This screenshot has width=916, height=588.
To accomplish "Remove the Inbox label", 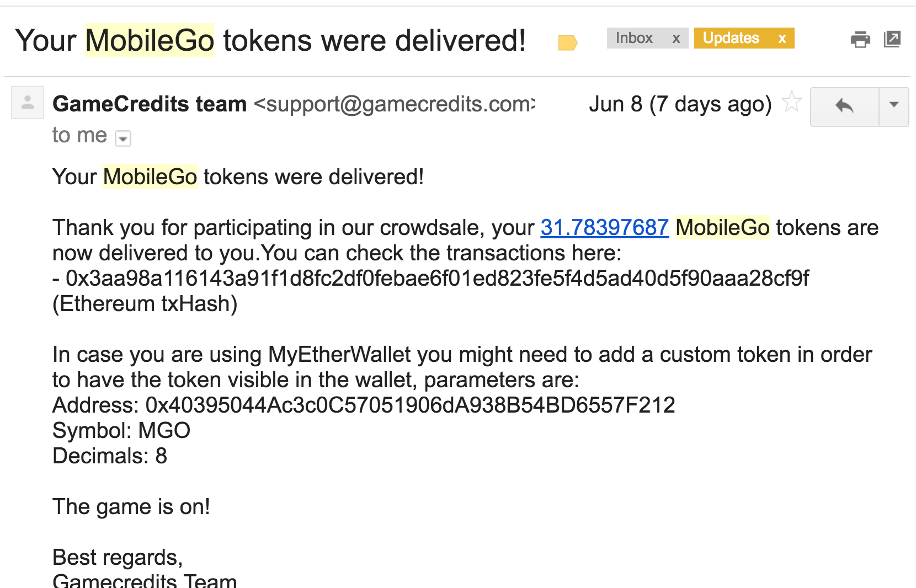I will pyautogui.click(x=676, y=39).
